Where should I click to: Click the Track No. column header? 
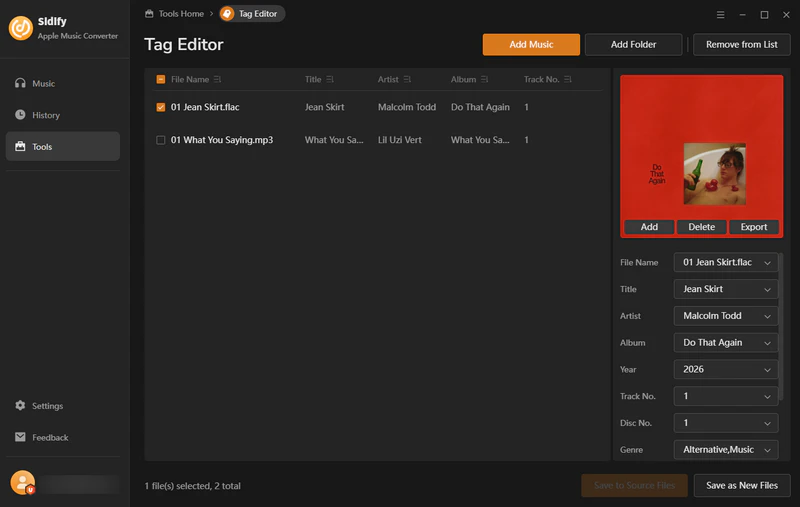[x=541, y=80]
